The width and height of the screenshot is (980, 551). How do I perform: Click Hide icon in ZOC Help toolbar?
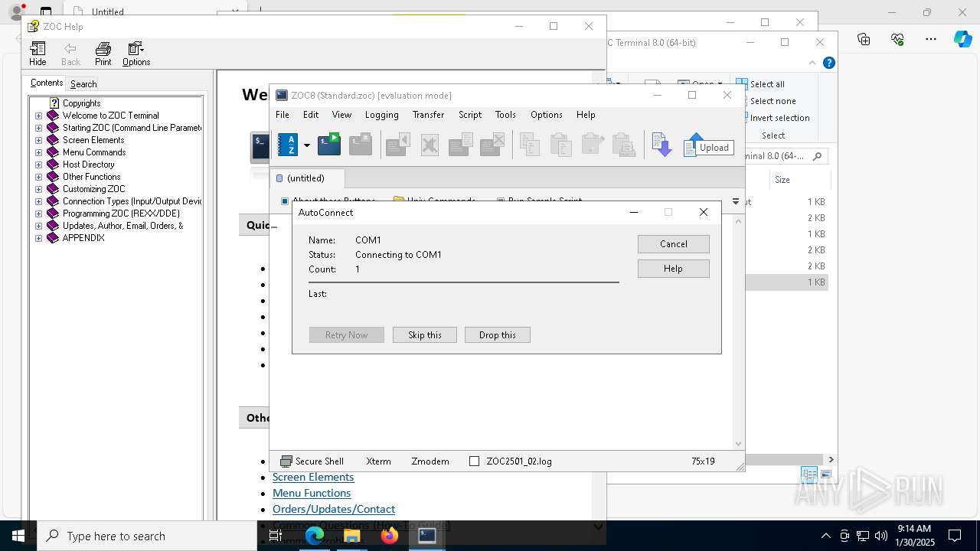tap(38, 54)
